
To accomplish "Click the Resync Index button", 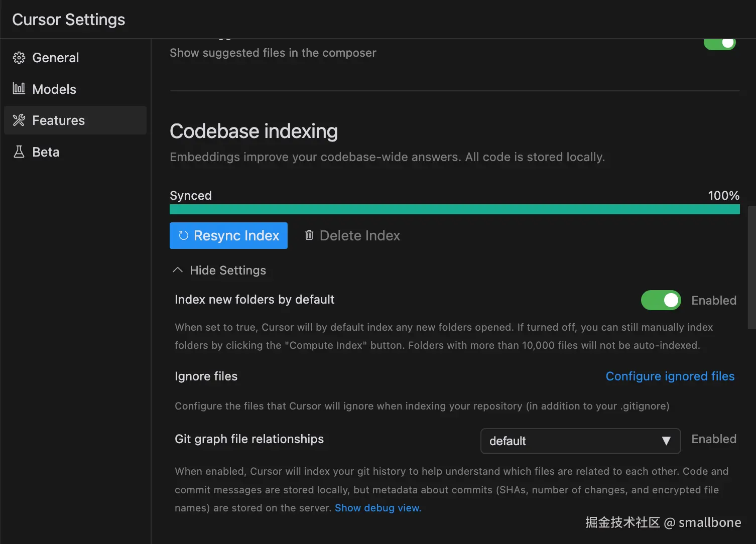I will (x=228, y=235).
